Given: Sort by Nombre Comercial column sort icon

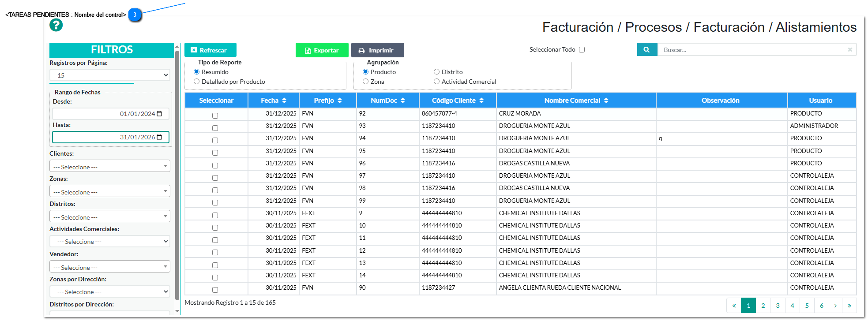Looking at the screenshot, I should (x=606, y=101).
